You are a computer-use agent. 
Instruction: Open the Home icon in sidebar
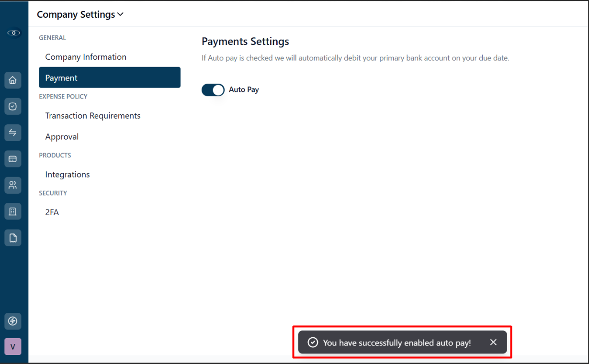[13, 80]
